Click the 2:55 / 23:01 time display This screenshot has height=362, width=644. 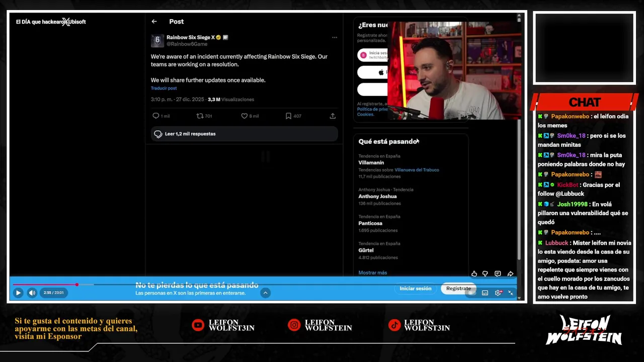click(53, 293)
